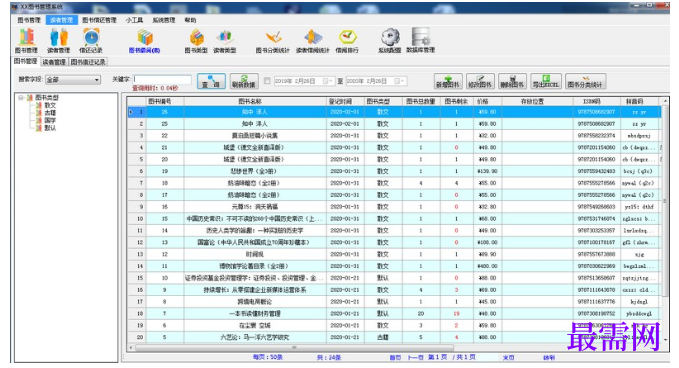Click the vertical scrollbar up arrow
This screenshot has height=368, width=679.
[666, 101]
